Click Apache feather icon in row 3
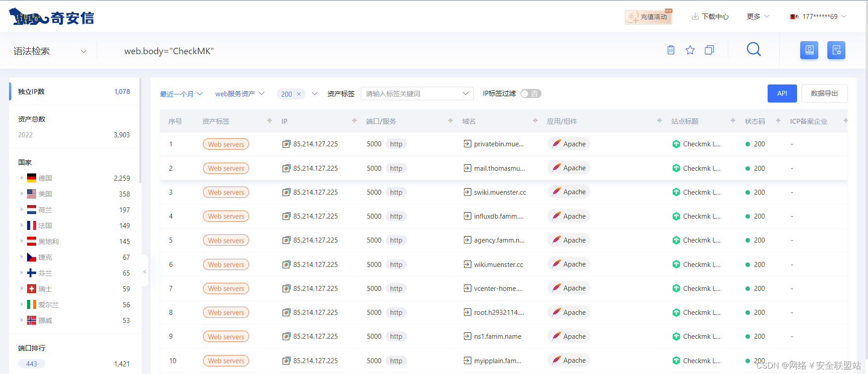The width and height of the screenshot is (868, 374). pyautogui.click(x=557, y=192)
